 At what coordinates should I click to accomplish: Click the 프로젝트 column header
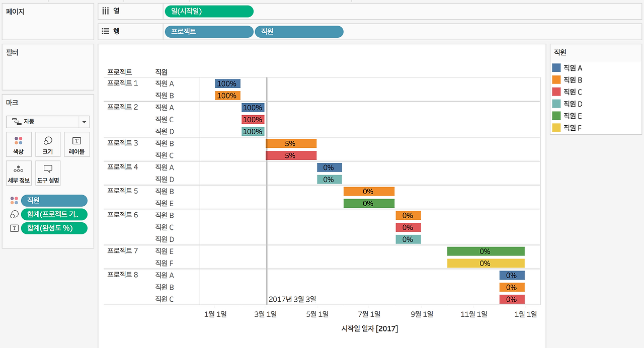point(120,72)
